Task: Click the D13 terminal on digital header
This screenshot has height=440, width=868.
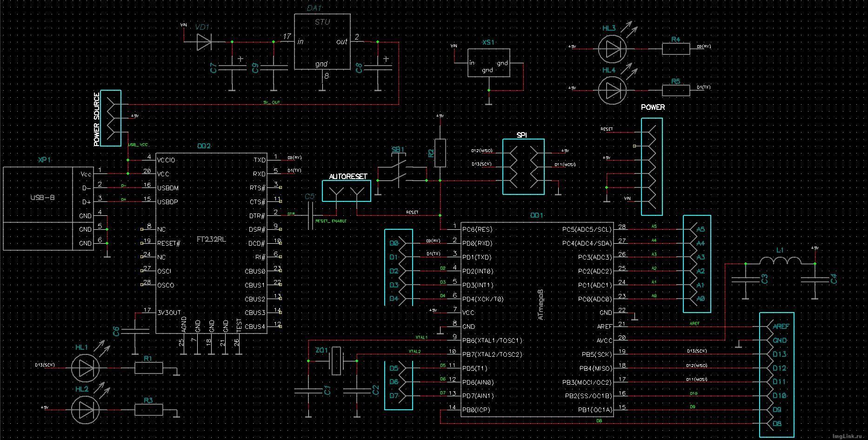Action: [x=779, y=354]
